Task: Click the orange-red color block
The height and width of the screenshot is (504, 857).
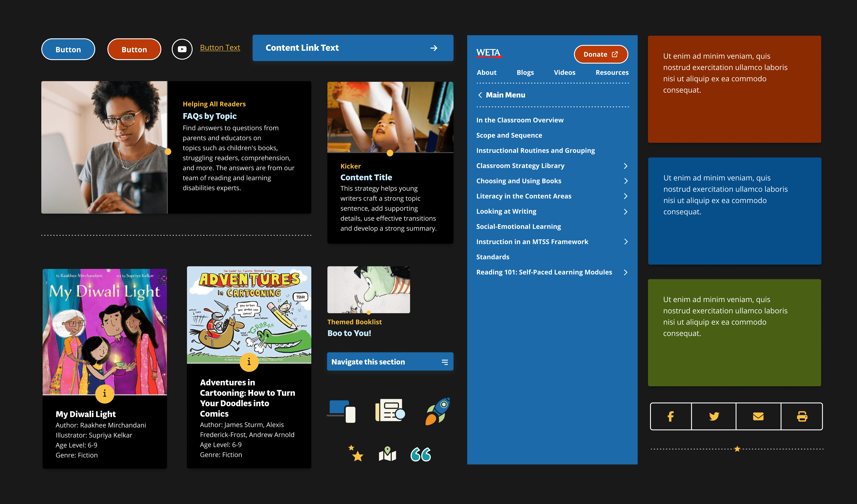Action: [x=734, y=89]
